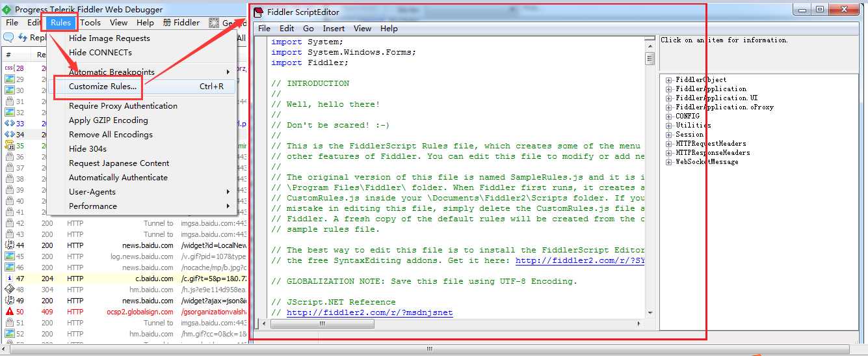
Task: Click the ScriptEditor window title icon
Action: 258,12
